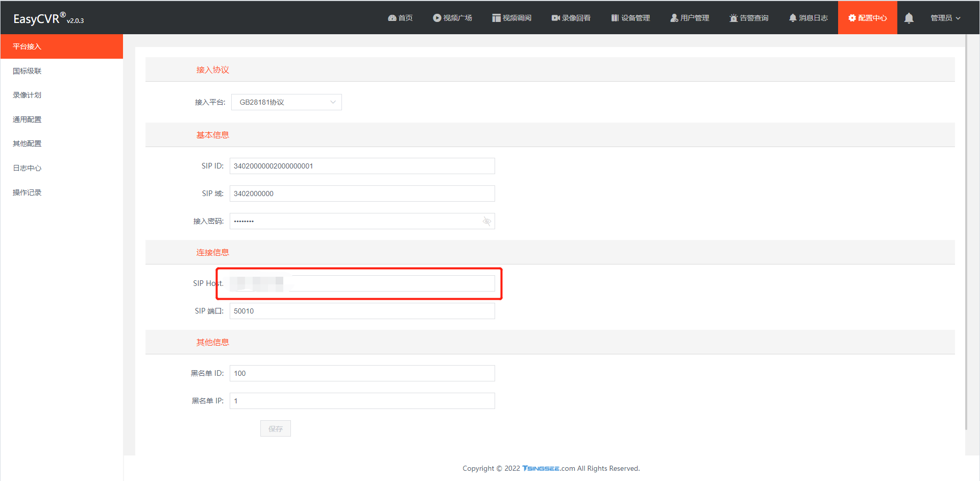Image resolution: width=980 pixels, height=481 pixels.
Task: Click the 黑名单 ID input field
Action: tap(362, 373)
